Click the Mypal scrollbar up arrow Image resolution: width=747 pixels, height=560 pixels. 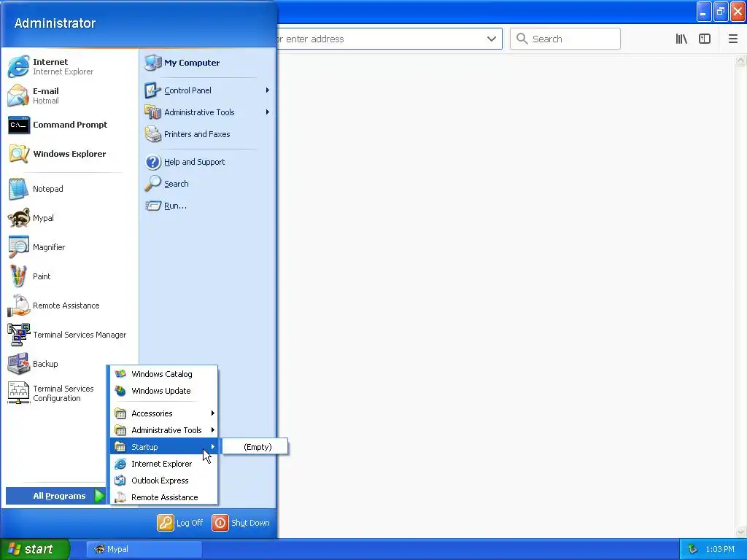740,61
